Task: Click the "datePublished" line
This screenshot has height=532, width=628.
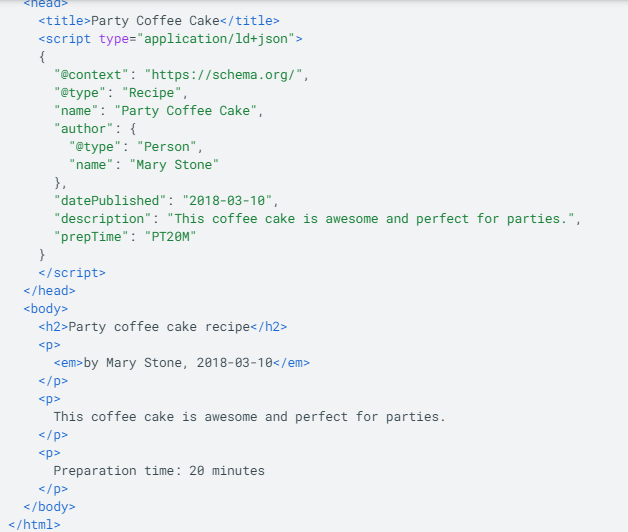Action: [x=166, y=201]
